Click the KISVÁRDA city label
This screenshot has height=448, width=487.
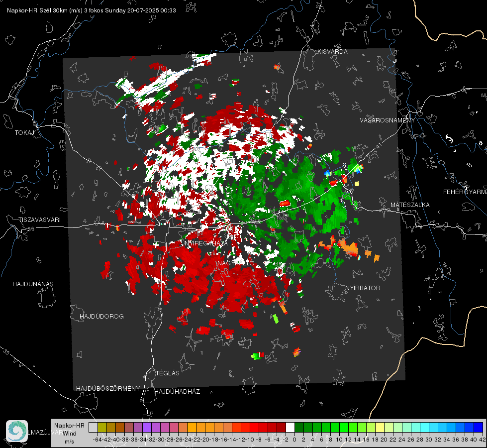click(x=332, y=52)
